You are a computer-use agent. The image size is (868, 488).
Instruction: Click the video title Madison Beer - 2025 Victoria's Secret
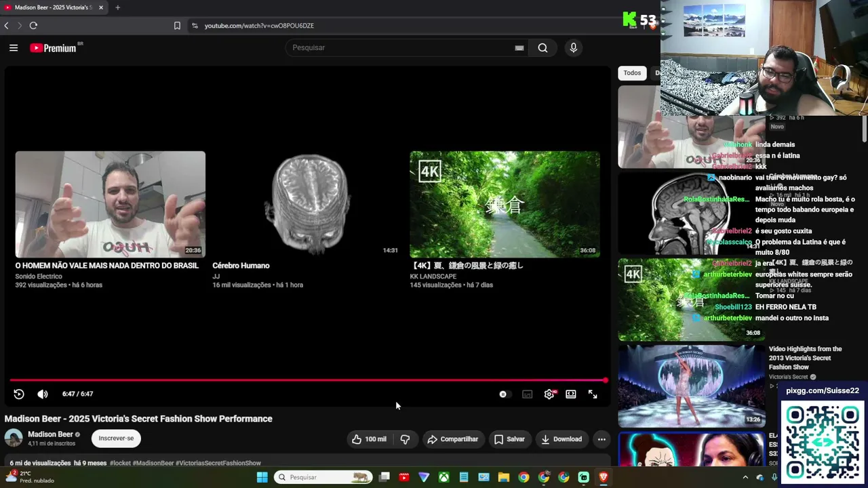tap(138, 419)
